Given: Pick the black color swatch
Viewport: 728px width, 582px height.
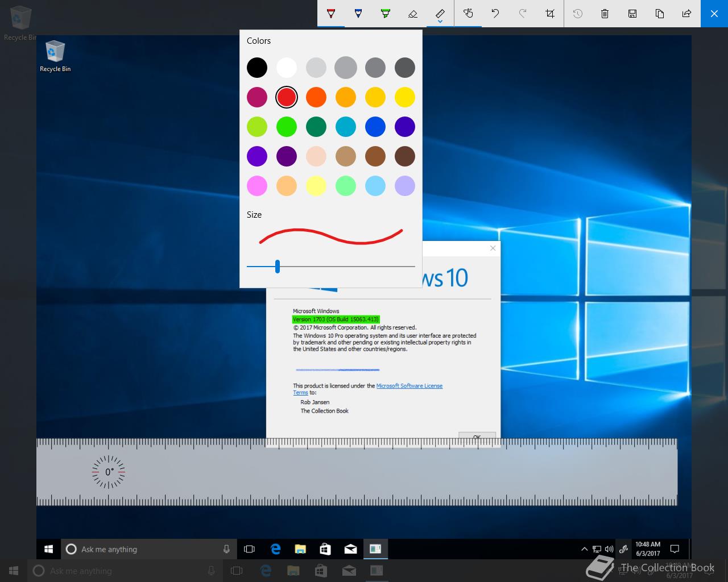Looking at the screenshot, I should pos(257,68).
